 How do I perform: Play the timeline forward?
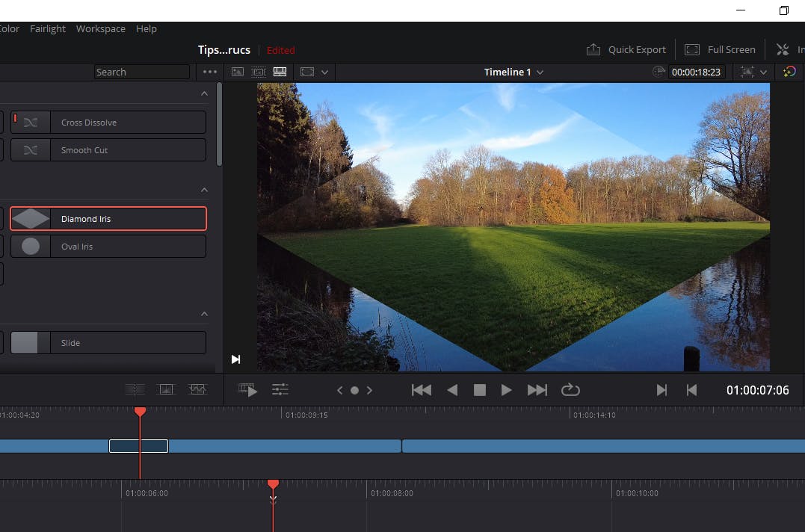pyautogui.click(x=506, y=390)
